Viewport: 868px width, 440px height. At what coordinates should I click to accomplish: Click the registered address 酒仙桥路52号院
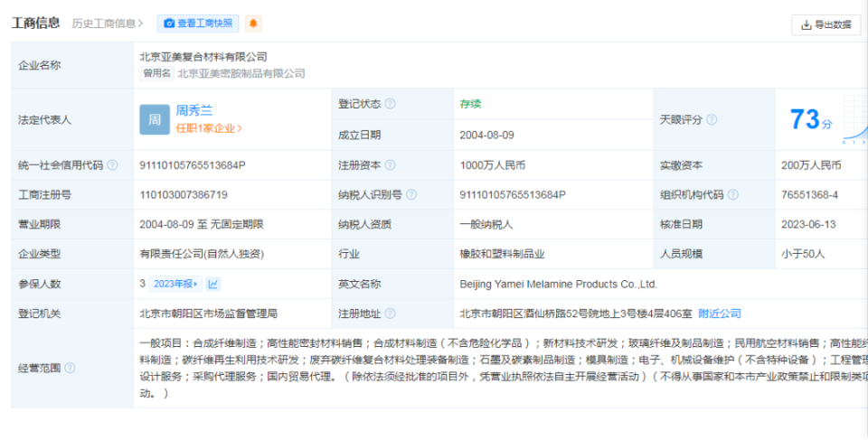(x=576, y=314)
